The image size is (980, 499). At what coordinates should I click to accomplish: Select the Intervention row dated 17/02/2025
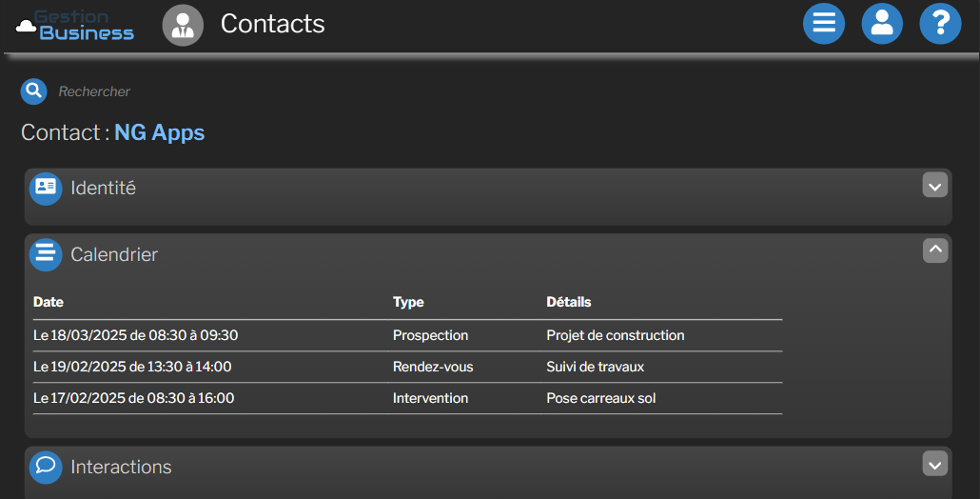point(407,398)
